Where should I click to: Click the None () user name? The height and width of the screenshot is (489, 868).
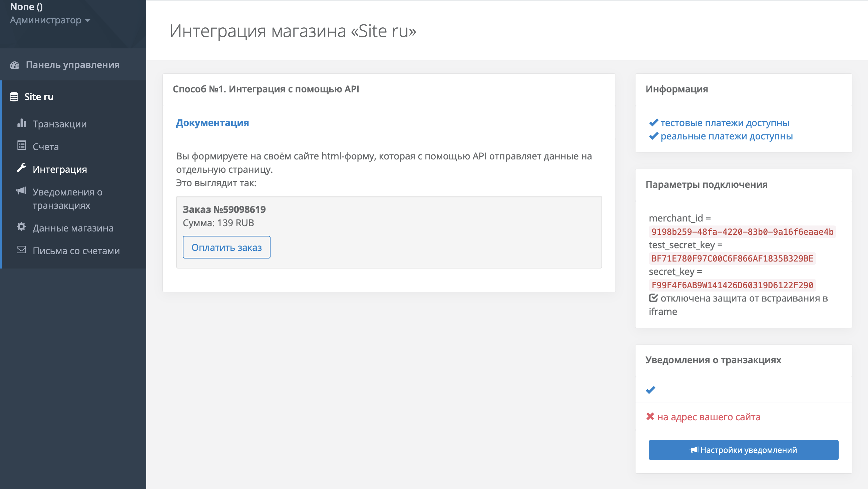click(26, 6)
